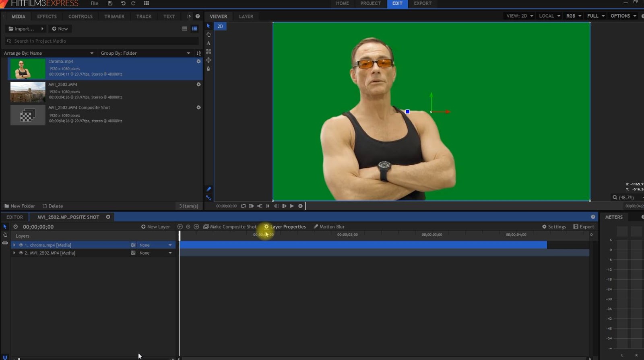Click Make Composite Shot
Image resolution: width=644 pixels, height=360 pixels.
(x=230, y=227)
